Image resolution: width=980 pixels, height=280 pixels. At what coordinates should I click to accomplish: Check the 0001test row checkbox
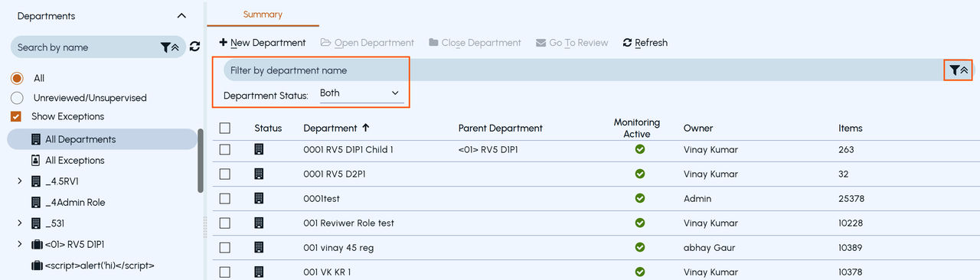pyautogui.click(x=224, y=199)
